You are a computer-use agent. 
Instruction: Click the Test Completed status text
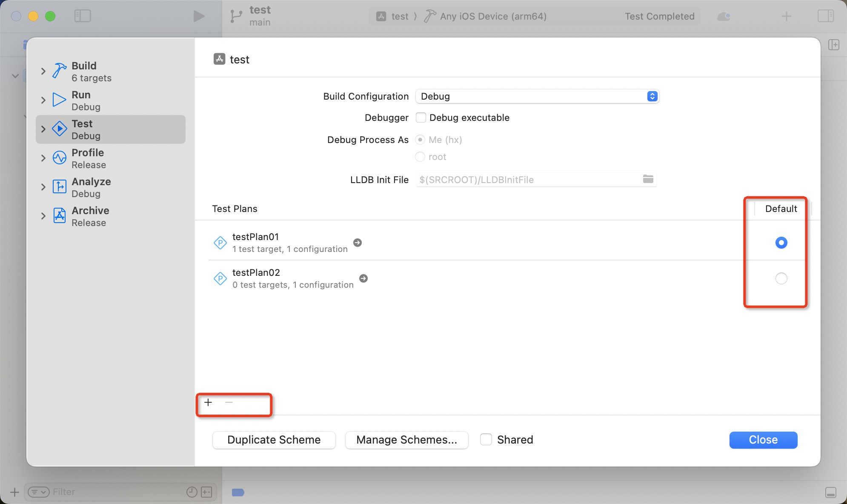point(659,16)
